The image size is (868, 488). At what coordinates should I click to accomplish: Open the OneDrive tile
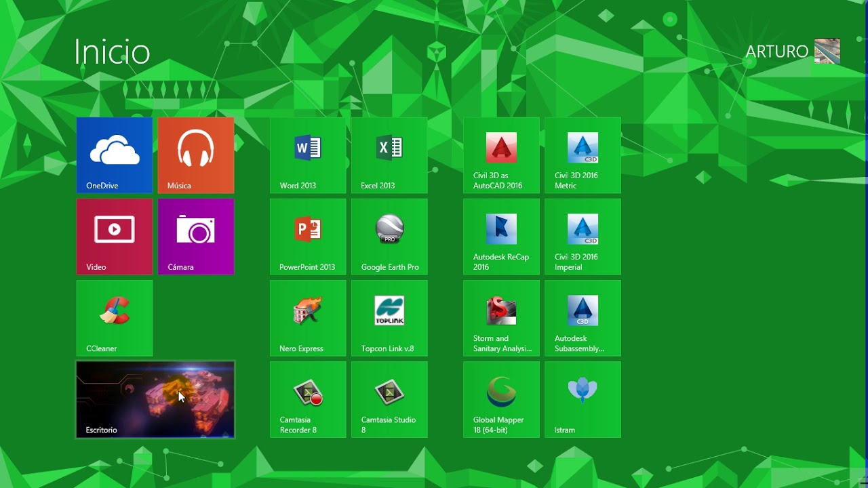(115, 155)
